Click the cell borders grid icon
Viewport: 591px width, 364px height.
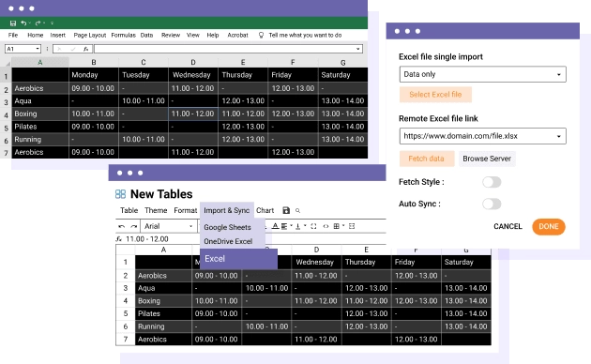pos(337,226)
